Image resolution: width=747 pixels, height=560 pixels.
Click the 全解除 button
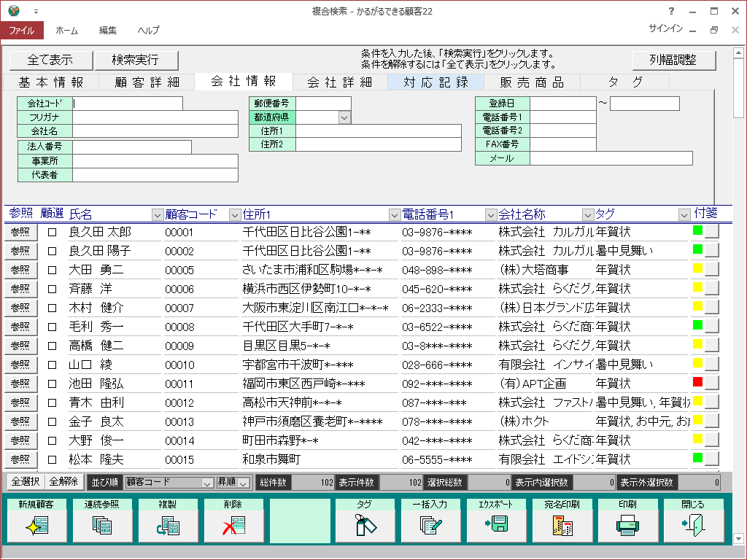pos(64,482)
